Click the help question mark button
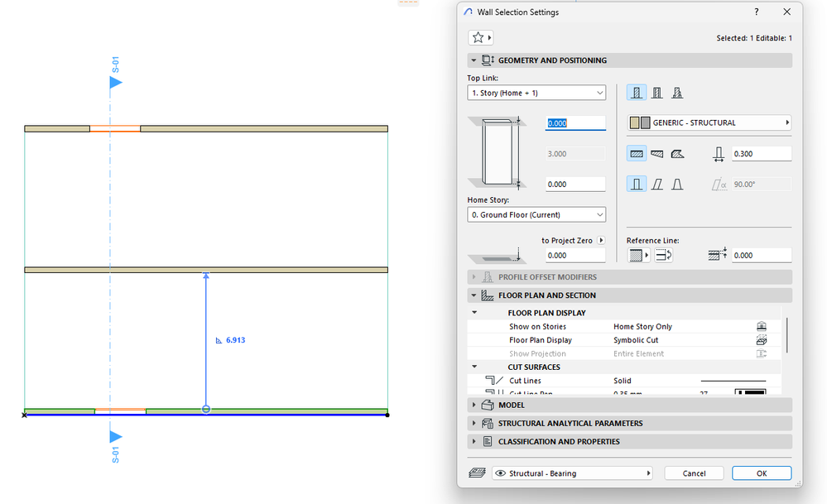Image resolution: width=827 pixels, height=504 pixels. 757,12
